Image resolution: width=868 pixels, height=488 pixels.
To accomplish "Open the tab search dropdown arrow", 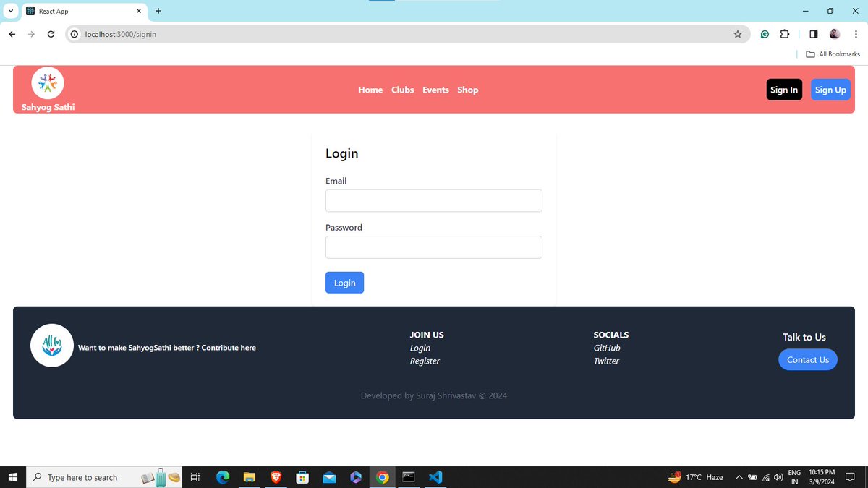I will click(10, 11).
